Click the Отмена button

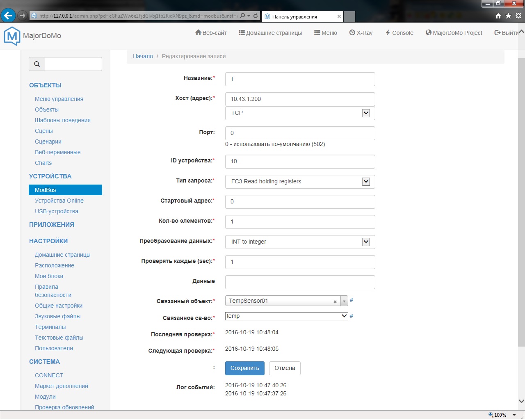pyautogui.click(x=285, y=368)
